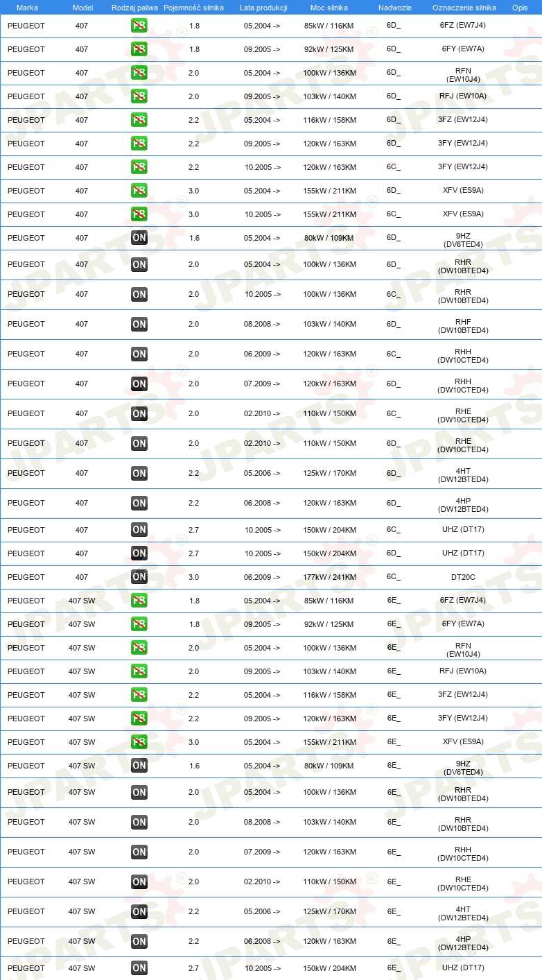Click the Oznaczenie silnika column header

point(464,8)
